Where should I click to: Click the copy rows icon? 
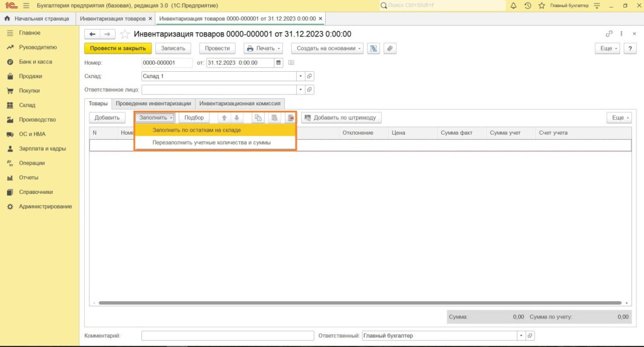click(x=258, y=118)
